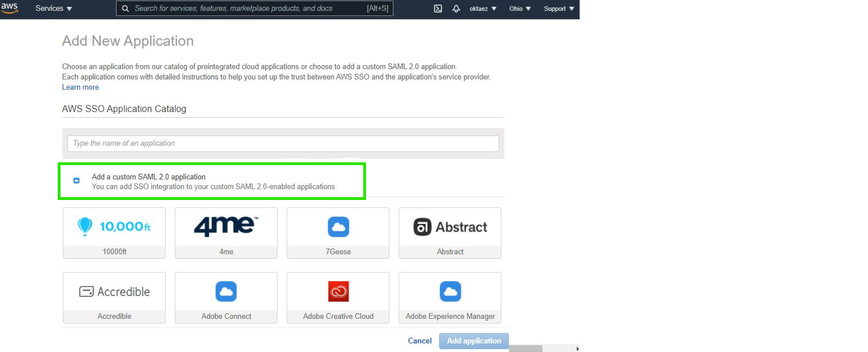This screenshot has width=868, height=352.
Task: Follow the Learn more link
Action: (x=81, y=87)
